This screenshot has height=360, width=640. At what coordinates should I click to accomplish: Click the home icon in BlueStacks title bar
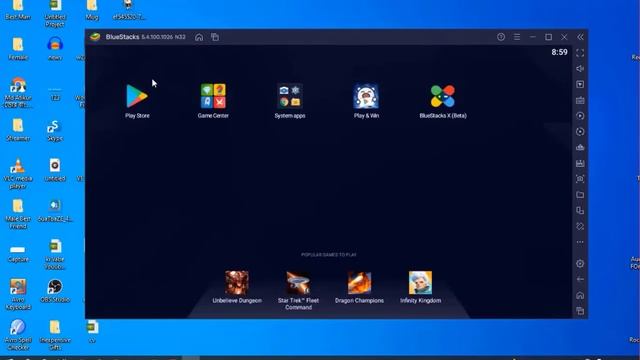tap(199, 37)
